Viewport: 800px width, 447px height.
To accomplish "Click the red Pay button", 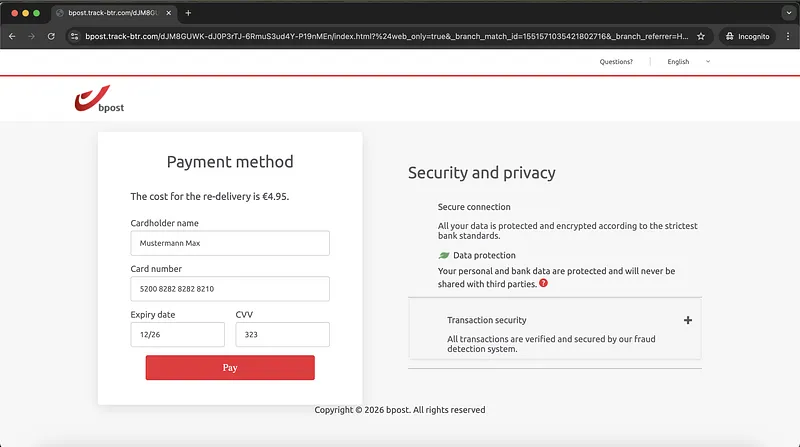I will [230, 367].
